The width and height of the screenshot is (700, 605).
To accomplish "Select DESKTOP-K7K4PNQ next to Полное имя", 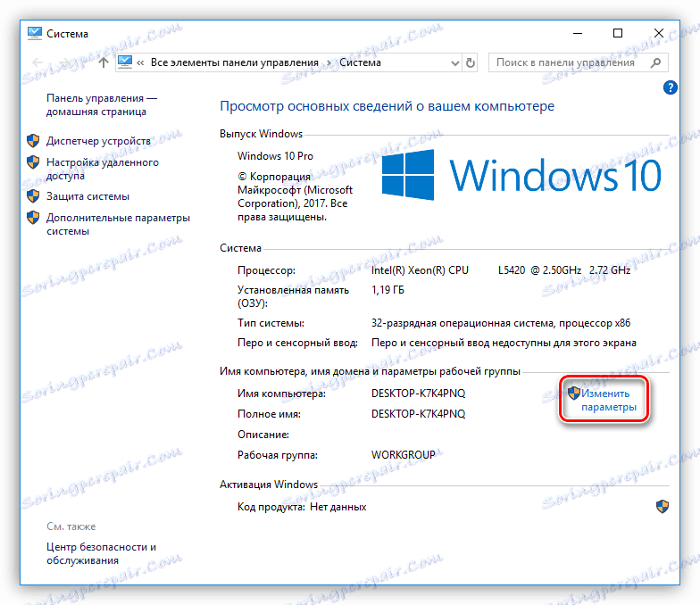I will coord(418,414).
